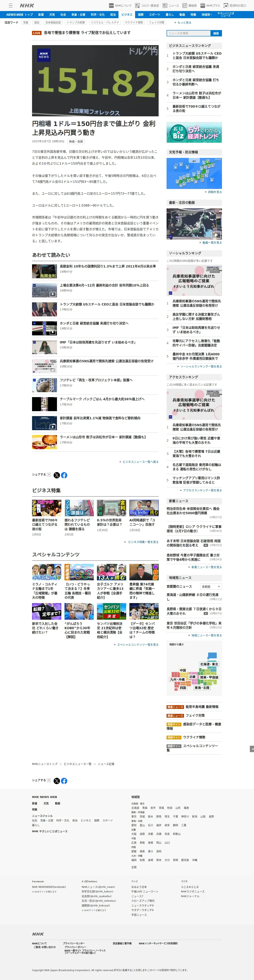254x980 pixels.
Task: Click the NHK logo in header
Action: click(x=27, y=6)
